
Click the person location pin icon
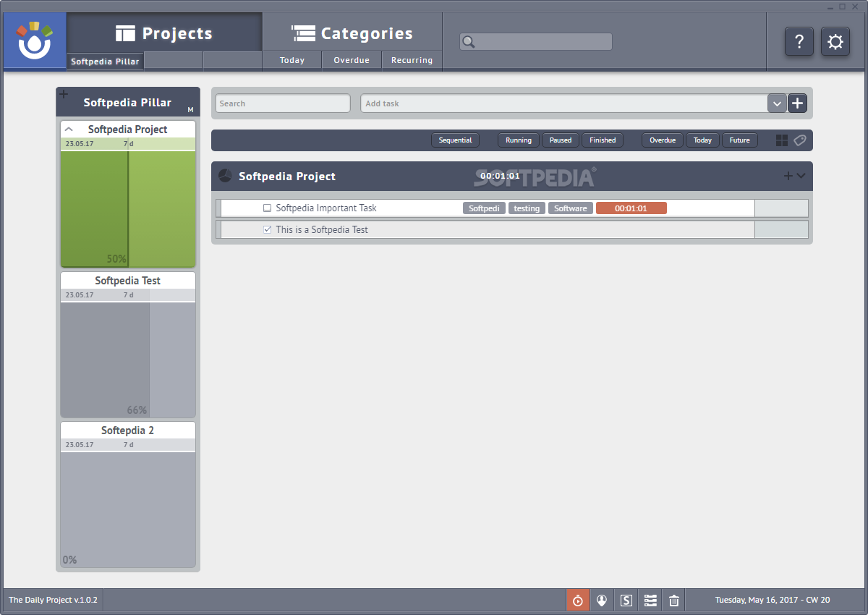[602, 600]
